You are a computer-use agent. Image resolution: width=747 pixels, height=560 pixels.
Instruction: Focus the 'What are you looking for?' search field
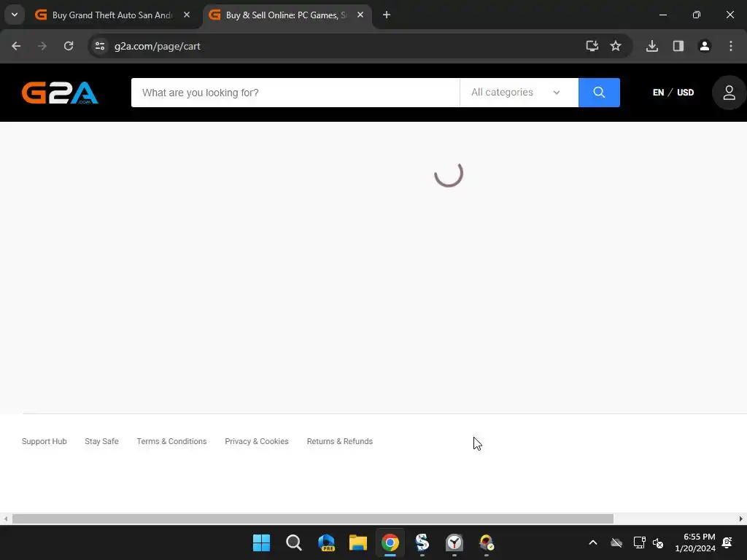tap(295, 93)
